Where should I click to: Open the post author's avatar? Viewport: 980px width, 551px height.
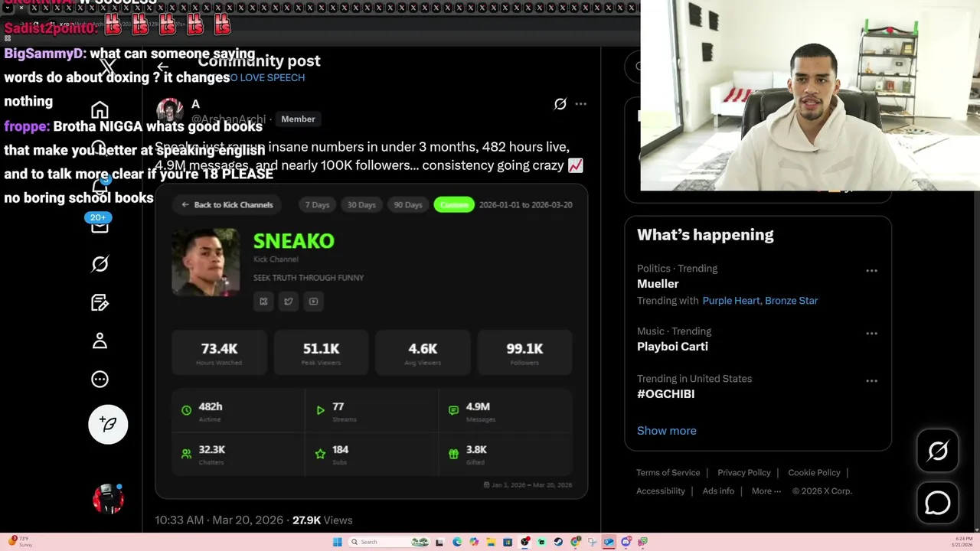pyautogui.click(x=169, y=111)
